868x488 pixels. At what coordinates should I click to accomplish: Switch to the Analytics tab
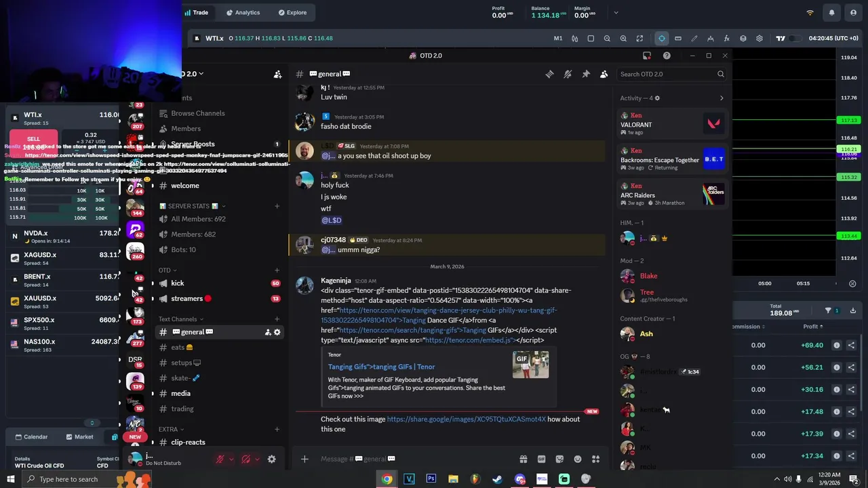click(x=243, y=12)
